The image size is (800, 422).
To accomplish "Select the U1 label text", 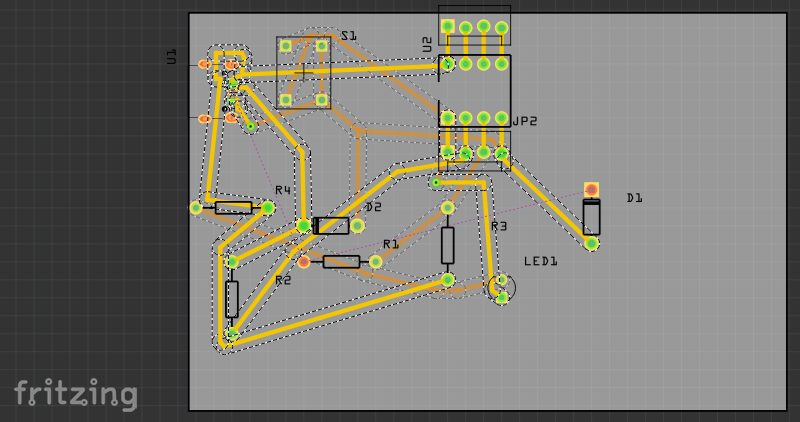I will (172, 56).
